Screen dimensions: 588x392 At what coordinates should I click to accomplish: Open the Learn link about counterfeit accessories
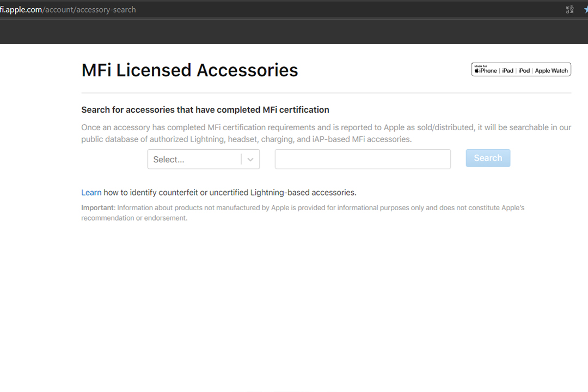(x=91, y=192)
